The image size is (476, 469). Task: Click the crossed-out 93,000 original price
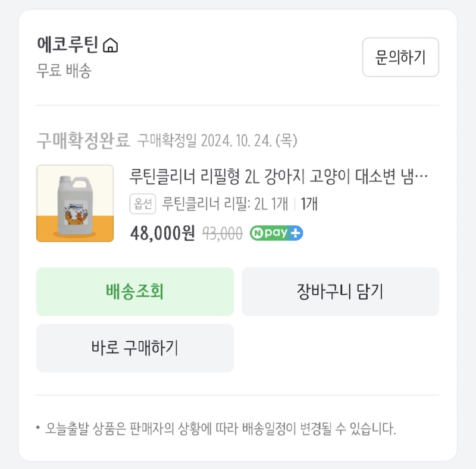point(223,233)
